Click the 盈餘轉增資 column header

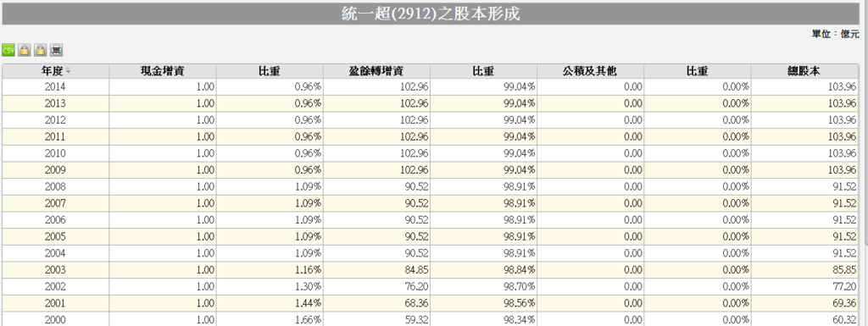(376, 71)
